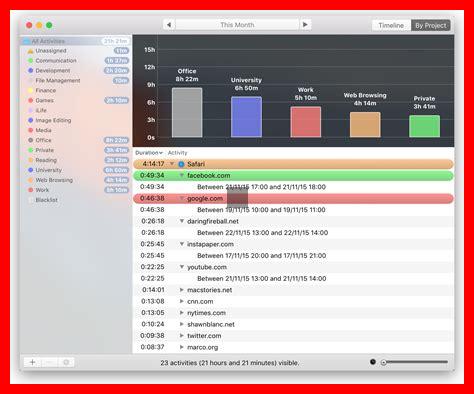Image resolution: width=474 pixels, height=394 pixels.
Task: Click the Communication green dot icon
Action: [x=30, y=61]
